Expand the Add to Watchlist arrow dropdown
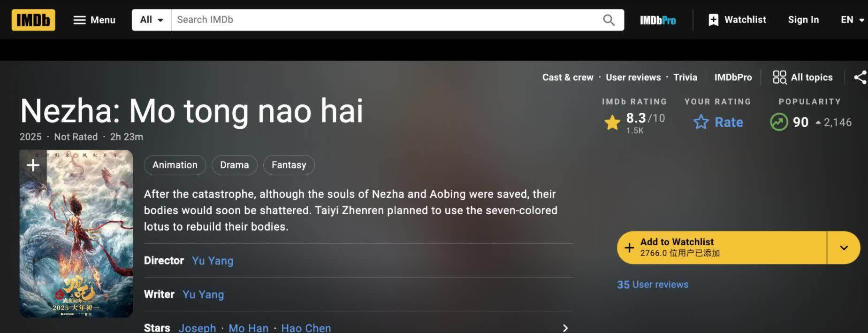Viewport: 868px width, 333px height. pos(844,248)
